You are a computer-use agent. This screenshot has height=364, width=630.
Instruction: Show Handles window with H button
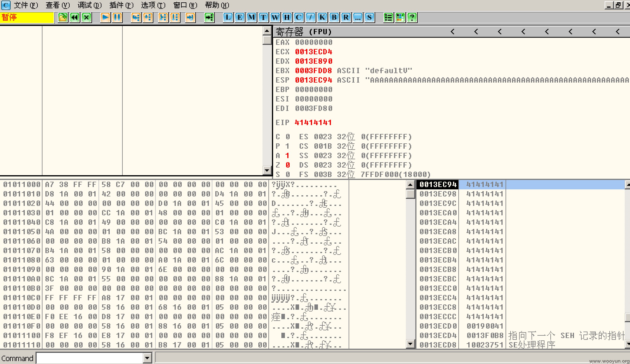(x=287, y=17)
